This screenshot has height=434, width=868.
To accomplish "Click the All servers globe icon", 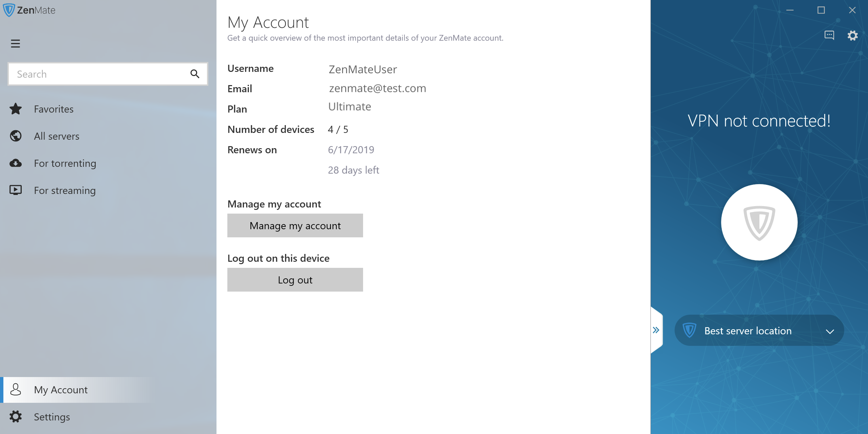I will (16, 136).
